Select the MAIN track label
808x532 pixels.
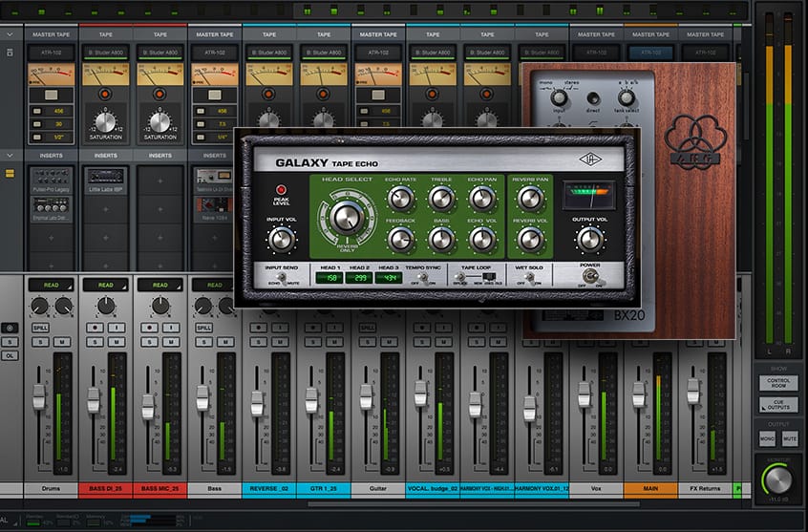pos(650,488)
